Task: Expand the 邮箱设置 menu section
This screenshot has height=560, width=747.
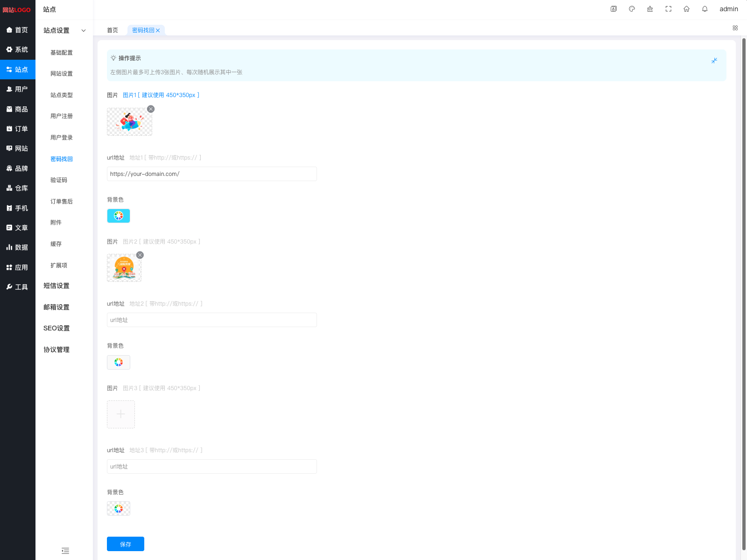Action: (56, 307)
